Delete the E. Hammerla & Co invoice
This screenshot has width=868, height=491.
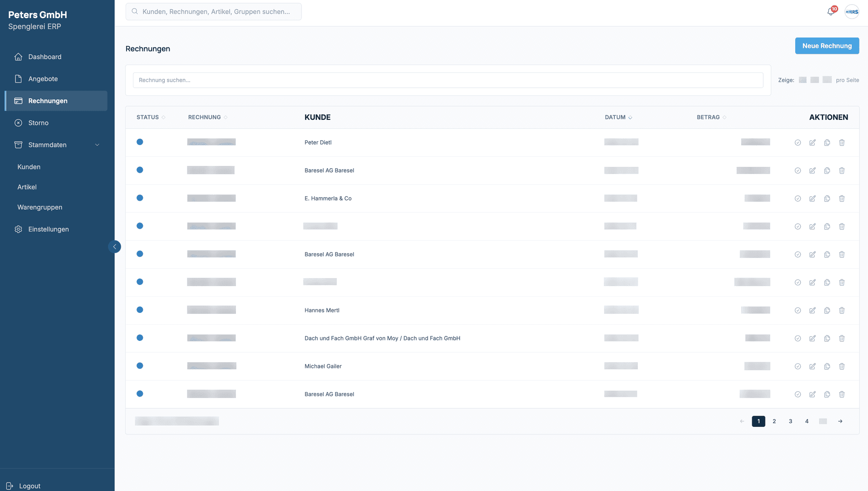(842, 198)
